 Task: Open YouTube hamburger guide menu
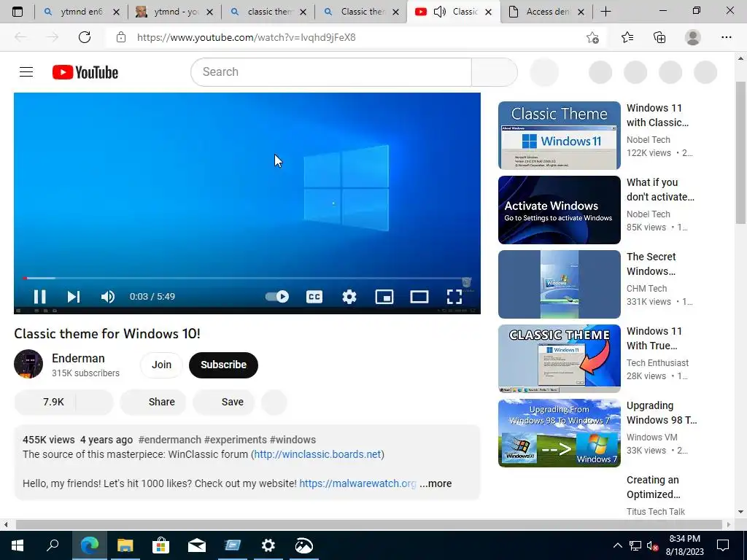pos(26,72)
